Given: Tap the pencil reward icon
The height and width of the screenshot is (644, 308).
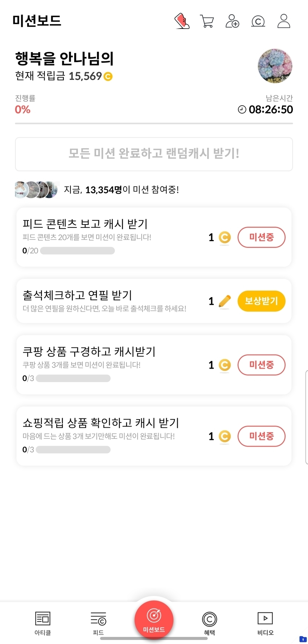Looking at the screenshot, I should point(225,301).
